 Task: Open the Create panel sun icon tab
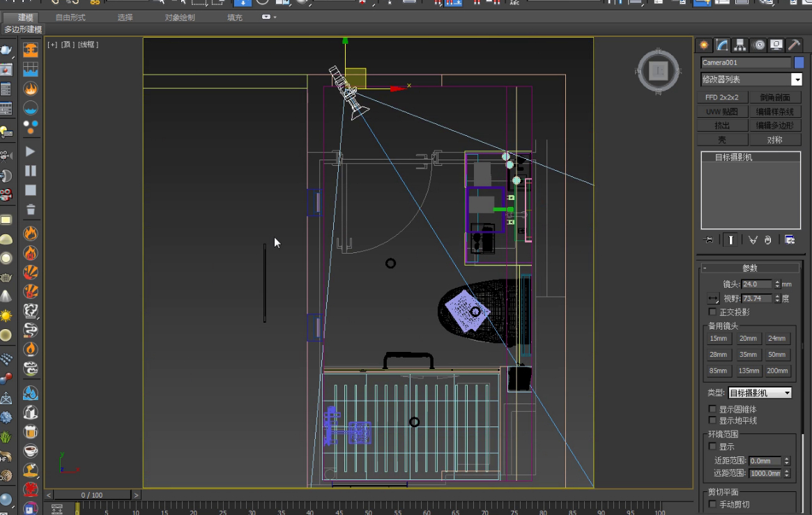[704, 45]
